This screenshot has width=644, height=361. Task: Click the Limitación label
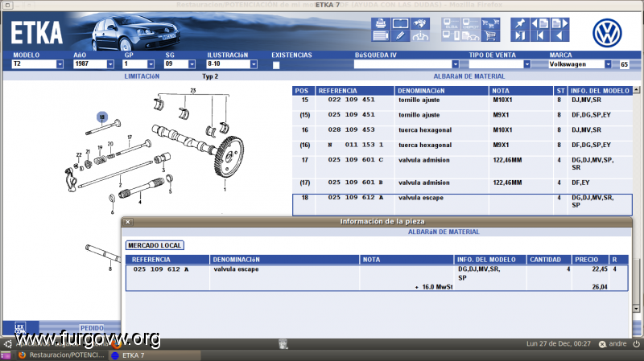point(142,76)
